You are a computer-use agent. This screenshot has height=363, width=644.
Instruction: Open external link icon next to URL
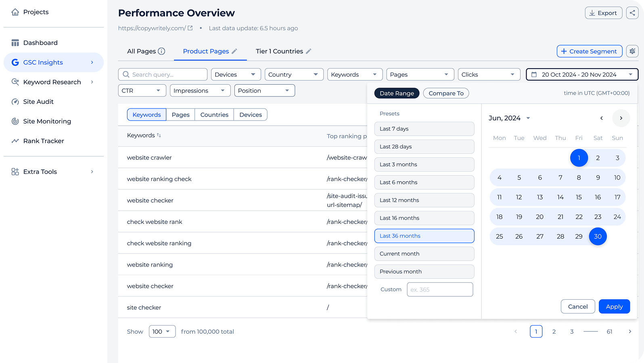tap(190, 28)
